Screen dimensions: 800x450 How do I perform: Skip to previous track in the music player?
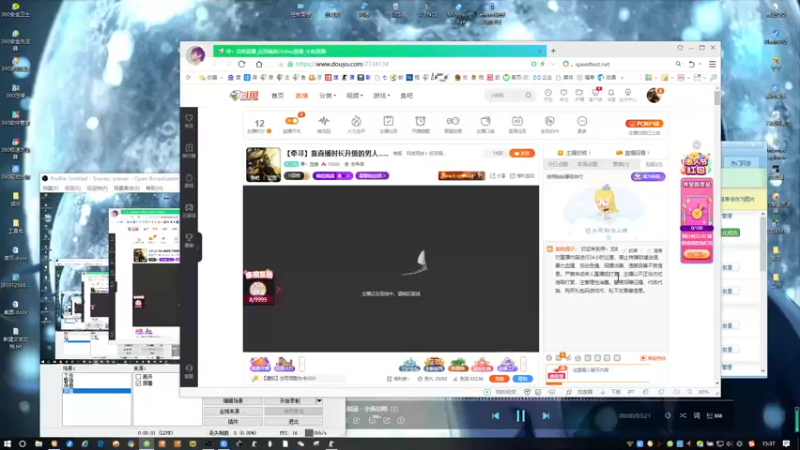click(495, 416)
